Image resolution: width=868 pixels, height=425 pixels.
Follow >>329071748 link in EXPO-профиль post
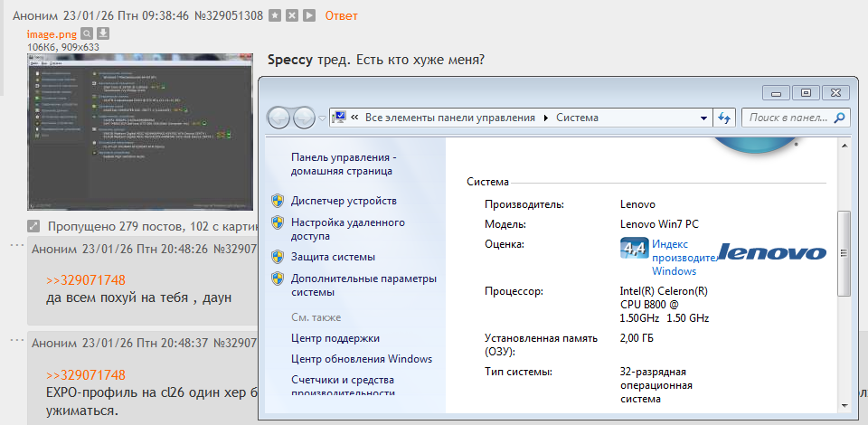click(x=86, y=374)
